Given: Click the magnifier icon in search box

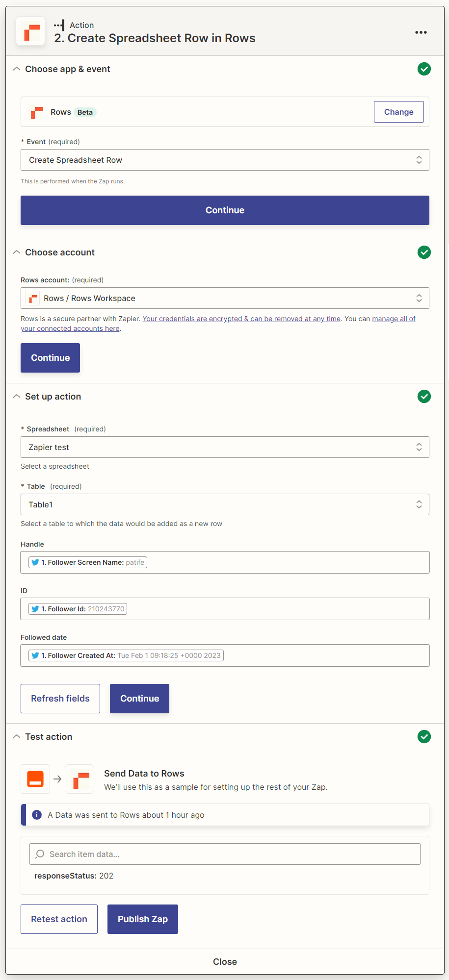Looking at the screenshot, I should pos(40,854).
